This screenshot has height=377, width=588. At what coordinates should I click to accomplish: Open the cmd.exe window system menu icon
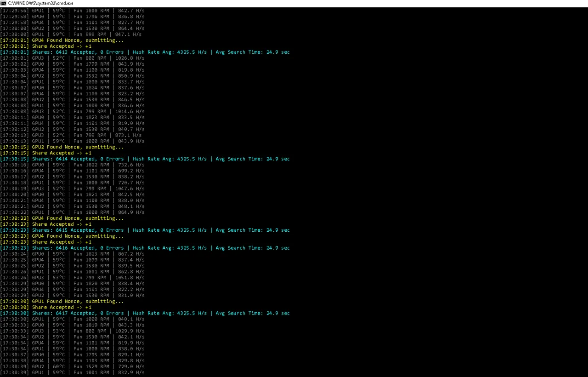click(x=3, y=3)
